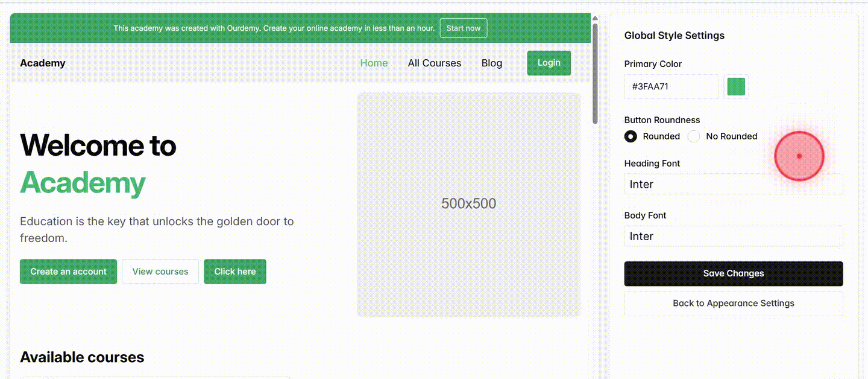The image size is (868, 379).
Task: Open the Back to Appearance Settings page
Action: (733, 303)
